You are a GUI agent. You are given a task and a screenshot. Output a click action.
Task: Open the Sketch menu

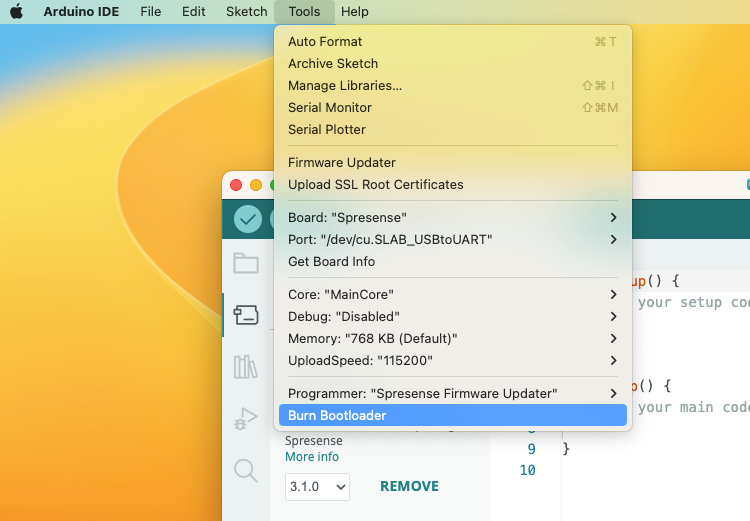tap(246, 11)
